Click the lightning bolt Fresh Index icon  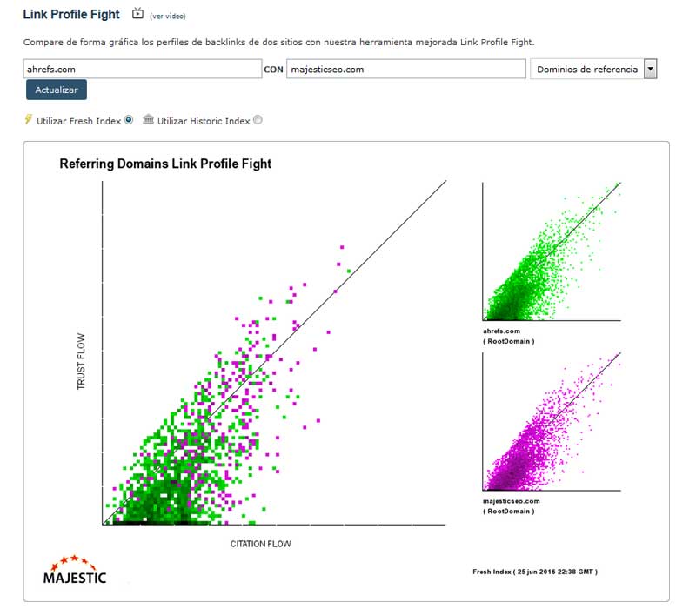pyautogui.click(x=29, y=120)
